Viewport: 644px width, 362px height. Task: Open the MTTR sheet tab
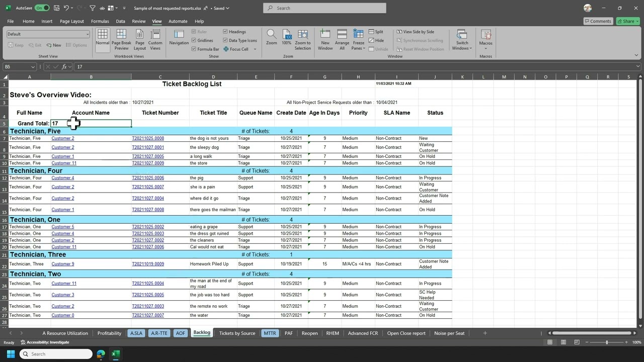click(x=270, y=333)
